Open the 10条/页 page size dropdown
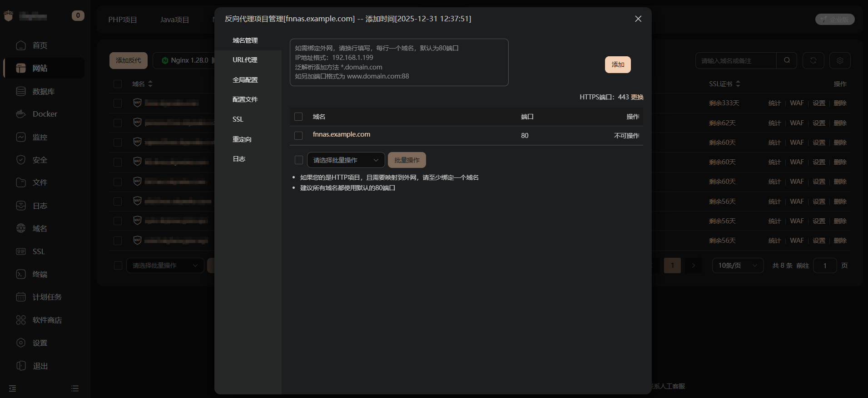Screen dimensions: 868x398 pyautogui.click(x=737, y=265)
